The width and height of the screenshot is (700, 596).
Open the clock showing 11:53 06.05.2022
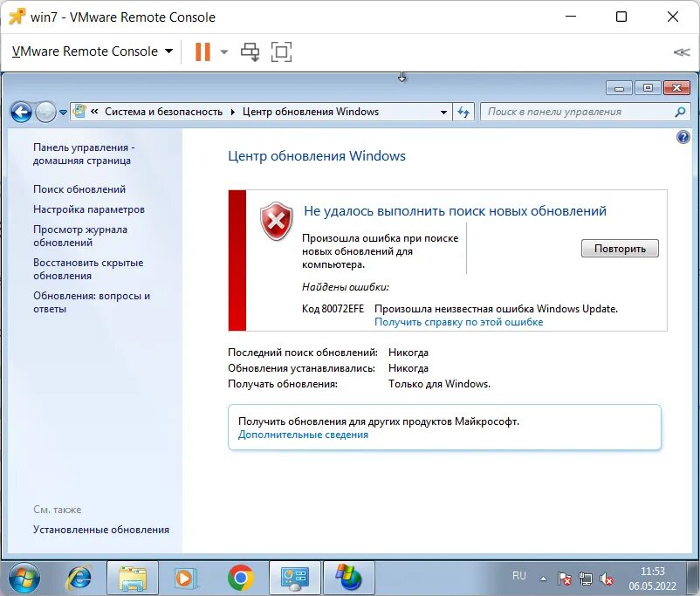coord(652,579)
